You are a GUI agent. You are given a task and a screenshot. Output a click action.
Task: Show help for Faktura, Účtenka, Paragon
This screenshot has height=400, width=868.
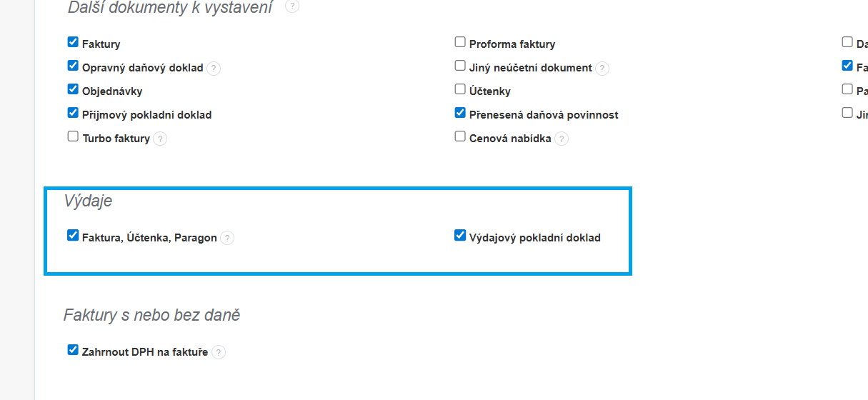point(227,238)
